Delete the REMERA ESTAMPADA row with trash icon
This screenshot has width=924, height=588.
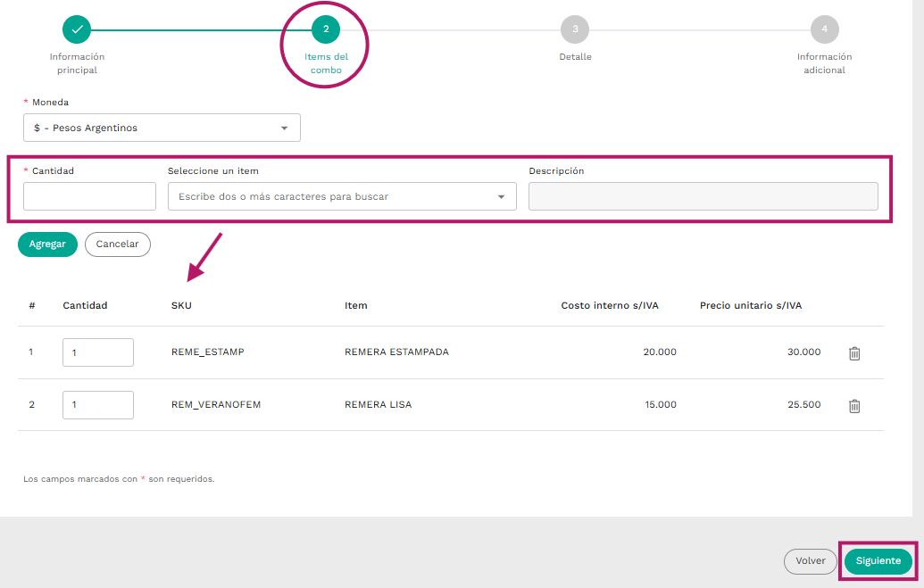click(x=853, y=353)
